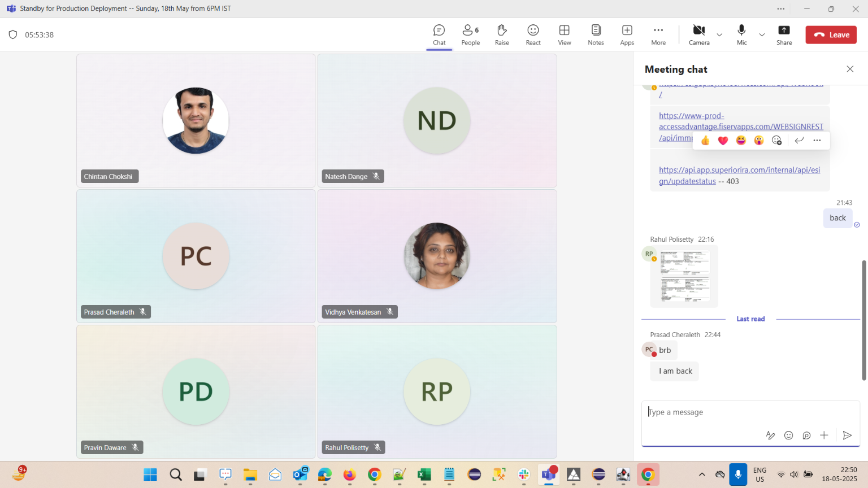The width and height of the screenshot is (868, 488).
Task: Open Firefox from the taskbar
Action: coord(350,475)
